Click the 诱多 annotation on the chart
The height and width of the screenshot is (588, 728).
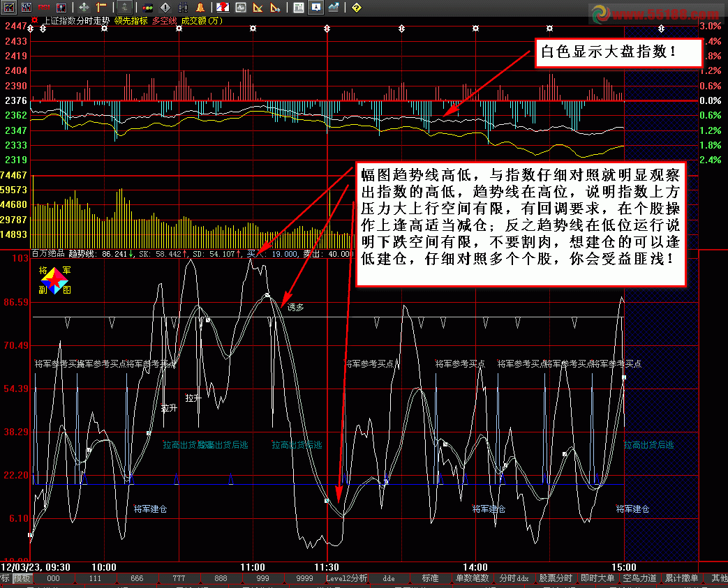coord(295,307)
